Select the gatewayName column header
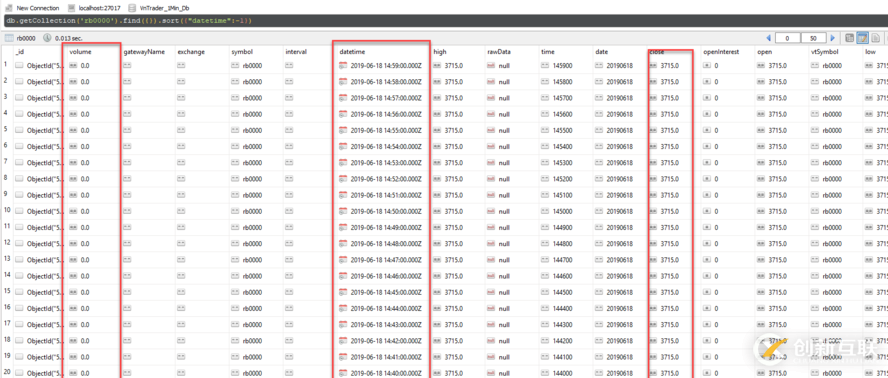Screen dimensions: 888x378 pos(144,52)
